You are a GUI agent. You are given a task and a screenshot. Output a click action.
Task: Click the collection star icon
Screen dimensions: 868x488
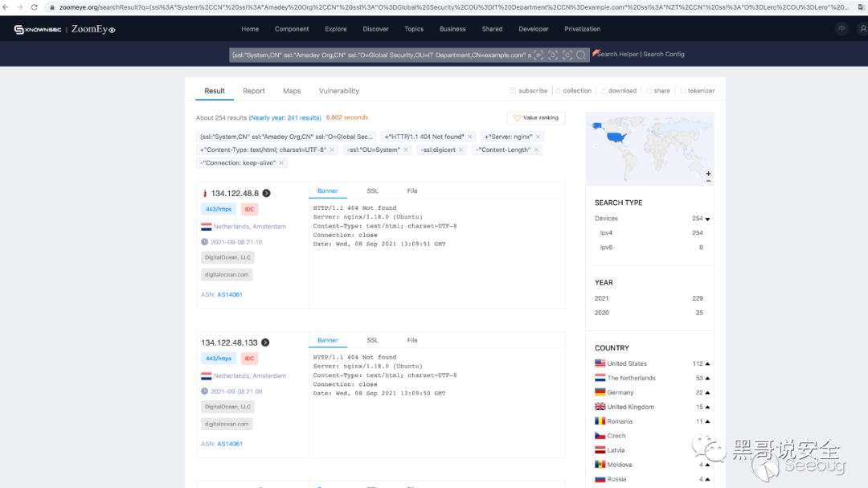[559, 91]
